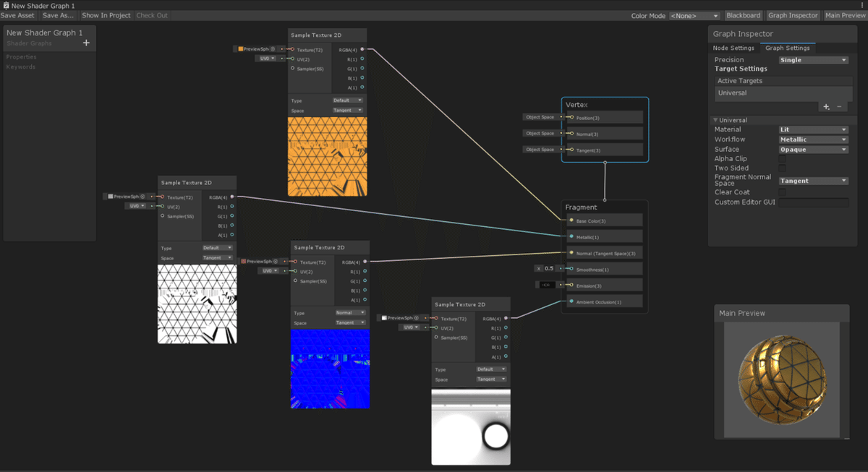The image size is (868, 472).
Task: Click the Tangent(3) port in Vertex
Action: [x=571, y=150]
